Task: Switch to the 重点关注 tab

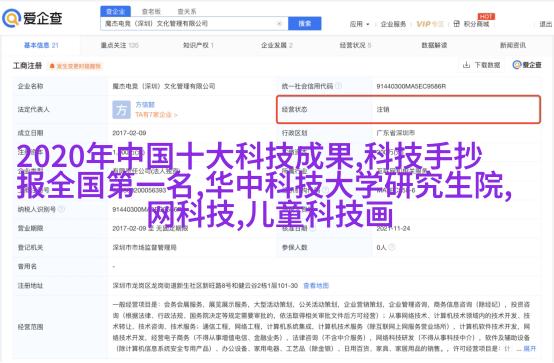Action: point(119,45)
